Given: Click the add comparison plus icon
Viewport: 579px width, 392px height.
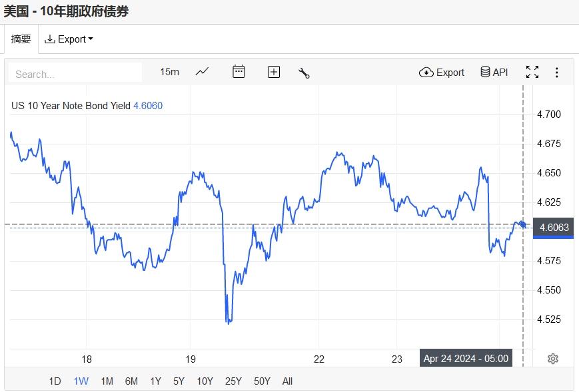Looking at the screenshot, I should (x=273, y=72).
